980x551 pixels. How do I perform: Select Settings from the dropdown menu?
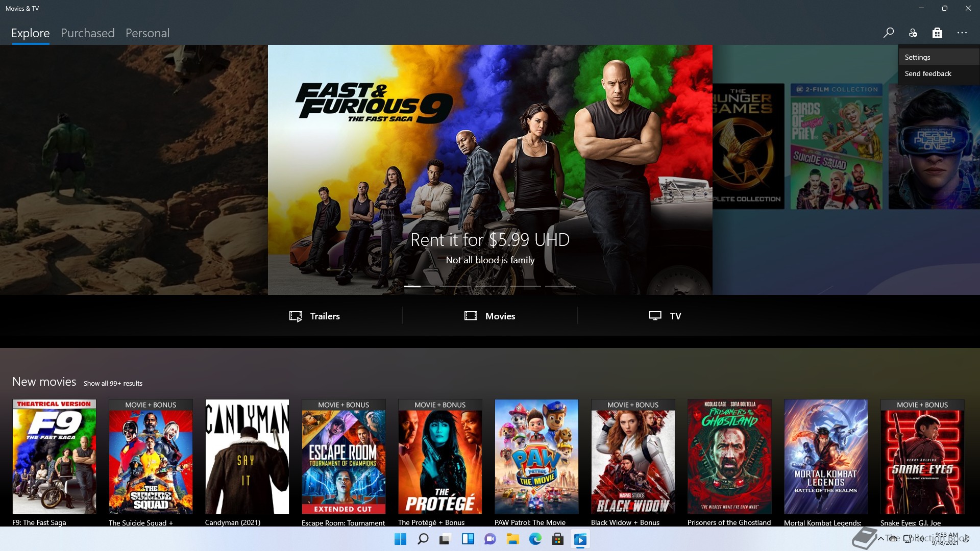coord(939,57)
